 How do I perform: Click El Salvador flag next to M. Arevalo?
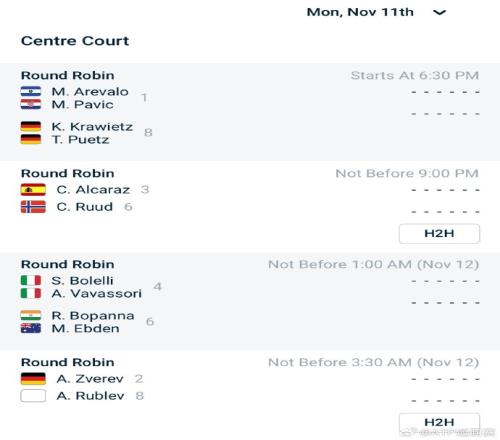tap(31, 91)
